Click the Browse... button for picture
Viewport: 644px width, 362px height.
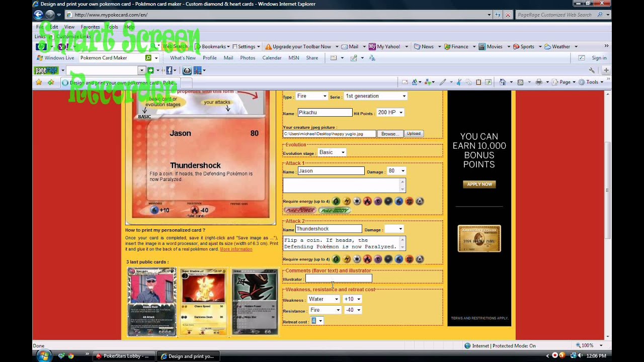pyautogui.click(x=389, y=134)
